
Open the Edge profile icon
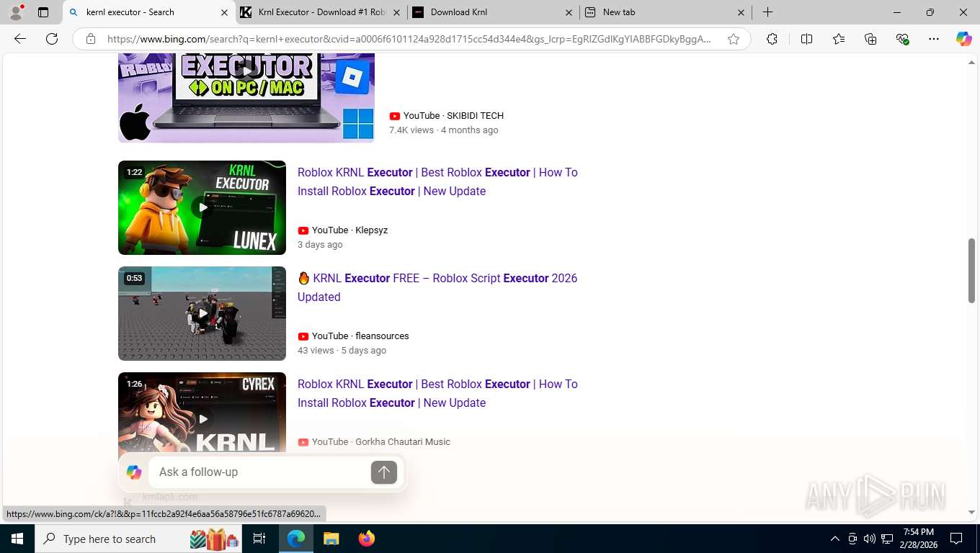tap(16, 12)
